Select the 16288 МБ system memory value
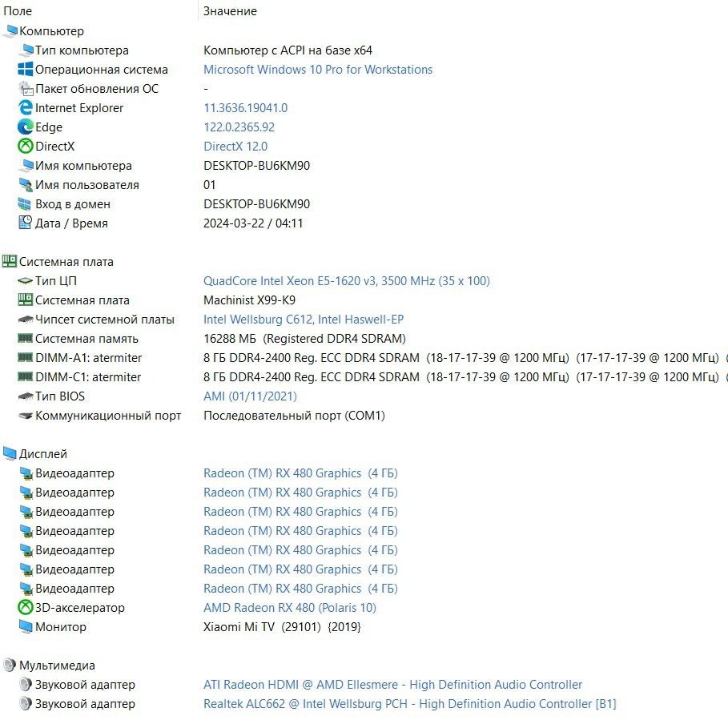The width and height of the screenshot is (728, 724). tap(304, 339)
